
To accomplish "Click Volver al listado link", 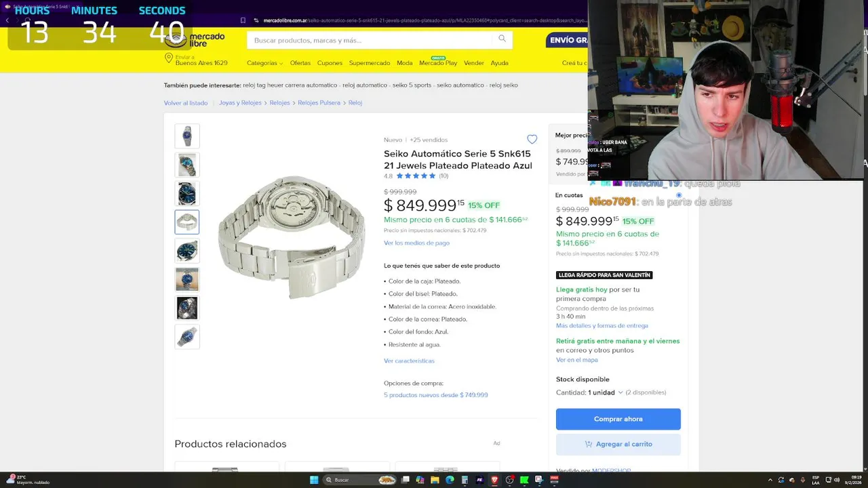I will tap(186, 103).
